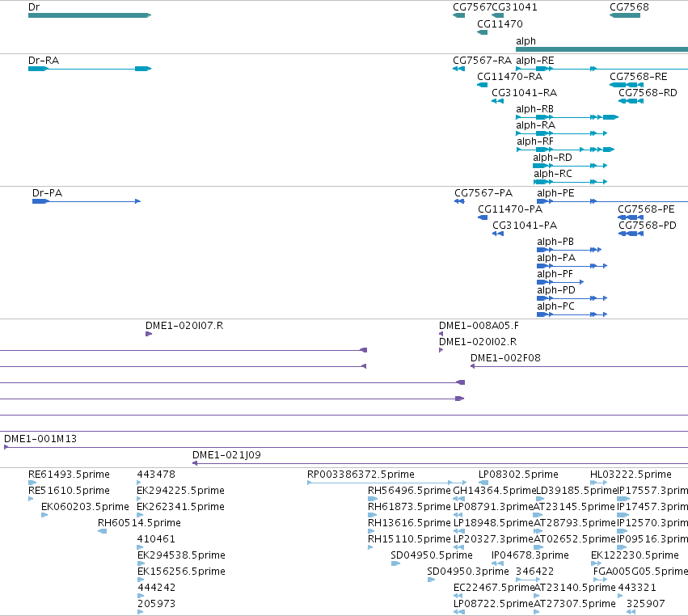Select the LP08302.5prime EST label
688x616 pixels.
pyautogui.click(x=518, y=475)
